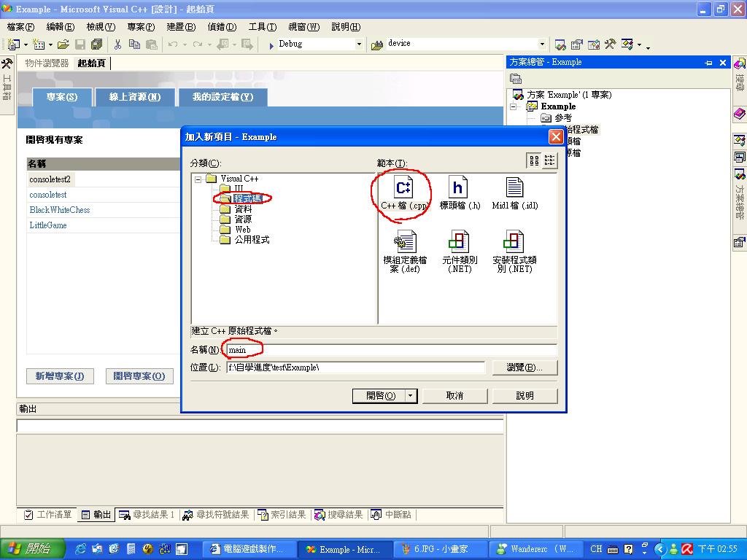Image resolution: width=747 pixels, height=560 pixels.
Task: Click the 新增專案(J) button on the start page
Action: click(x=60, y=376)
